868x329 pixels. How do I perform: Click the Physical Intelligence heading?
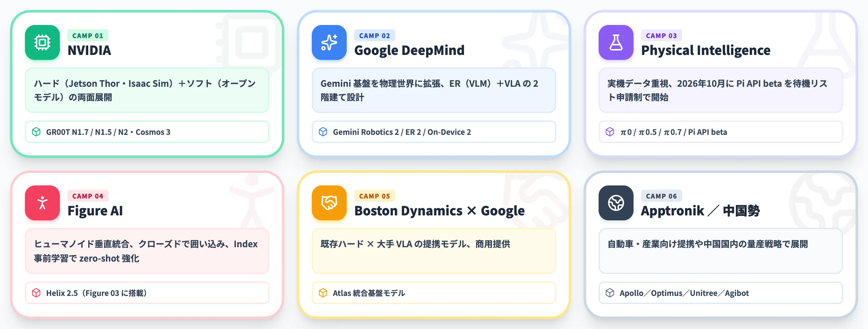[706, 50]
